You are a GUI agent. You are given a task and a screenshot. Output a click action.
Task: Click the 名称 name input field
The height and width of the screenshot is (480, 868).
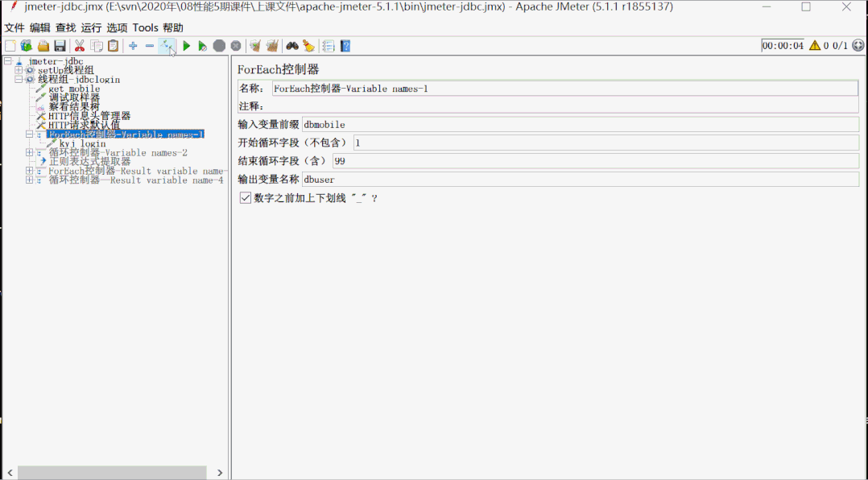pyautogui.click(x=564, y=89)
